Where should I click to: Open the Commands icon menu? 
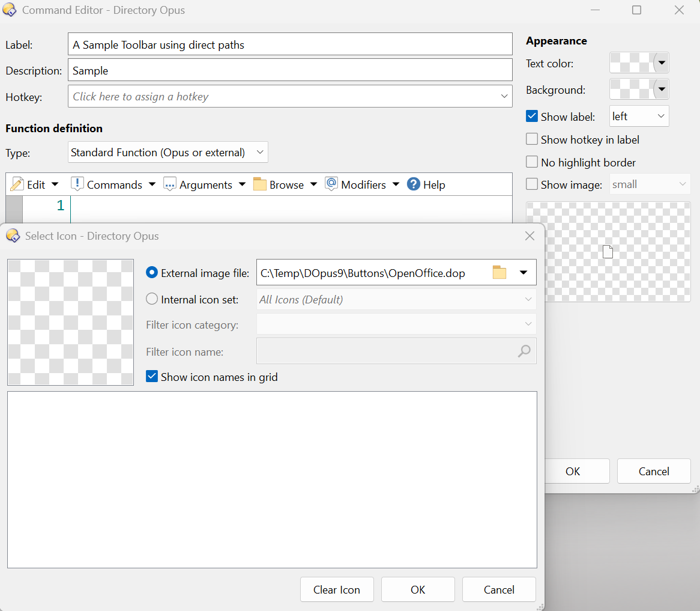click(77, 184)
